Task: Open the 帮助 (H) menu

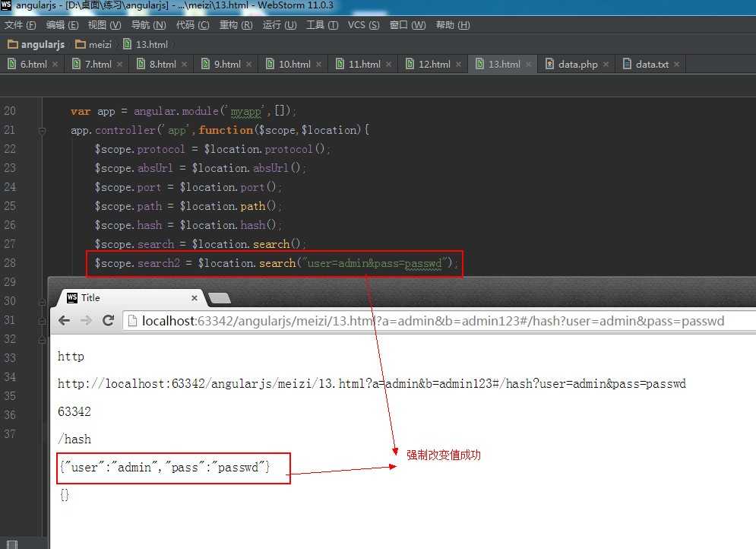Action: [453, 25]
